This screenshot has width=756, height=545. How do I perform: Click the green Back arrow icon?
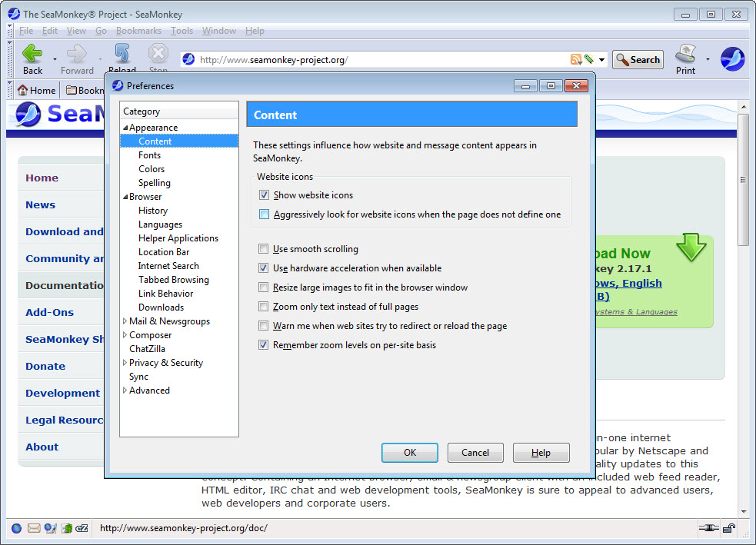[x=32, y=53]
